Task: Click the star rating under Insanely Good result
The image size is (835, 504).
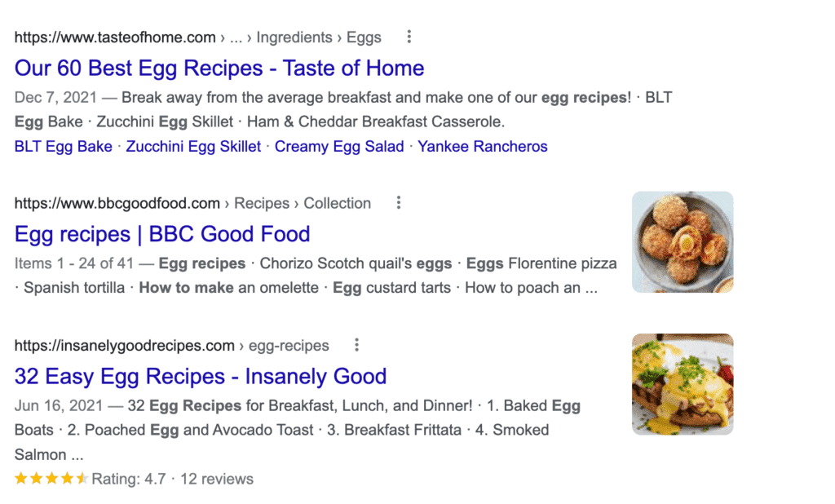Action: click(x=49, y=479)
